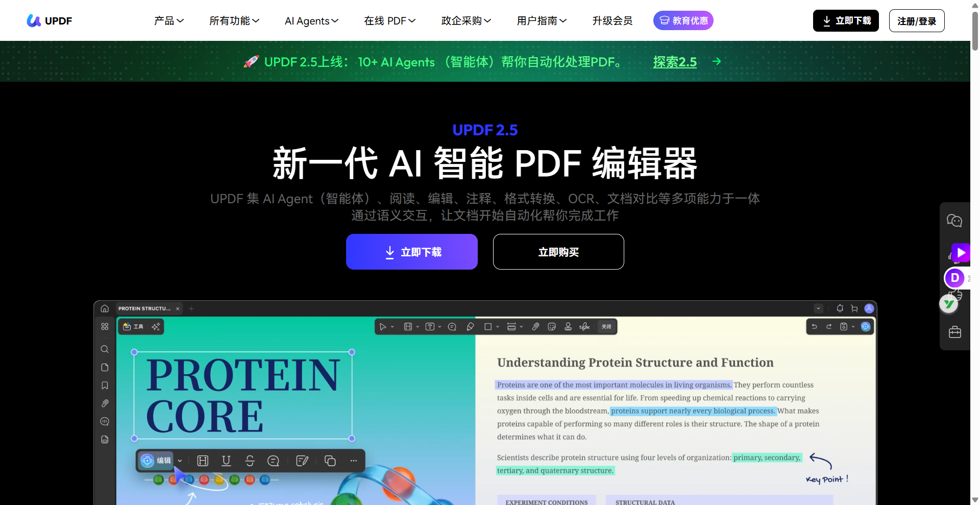
Task: Click the notification bell icon
Action: (840, 308)
